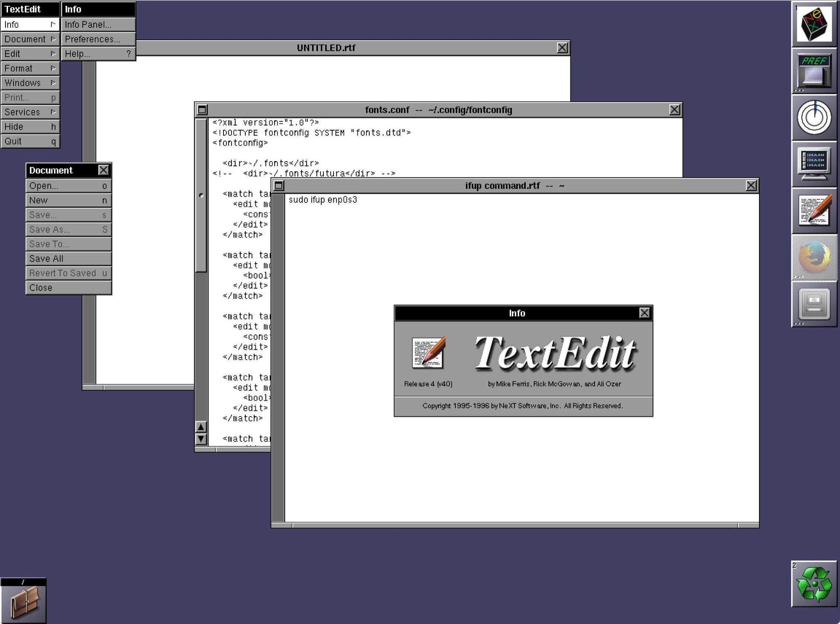The height and width of the screenshot is (624, 840).
Task: Click the fonts.conf scroll down arrow
Action: (x=201, y=439)
